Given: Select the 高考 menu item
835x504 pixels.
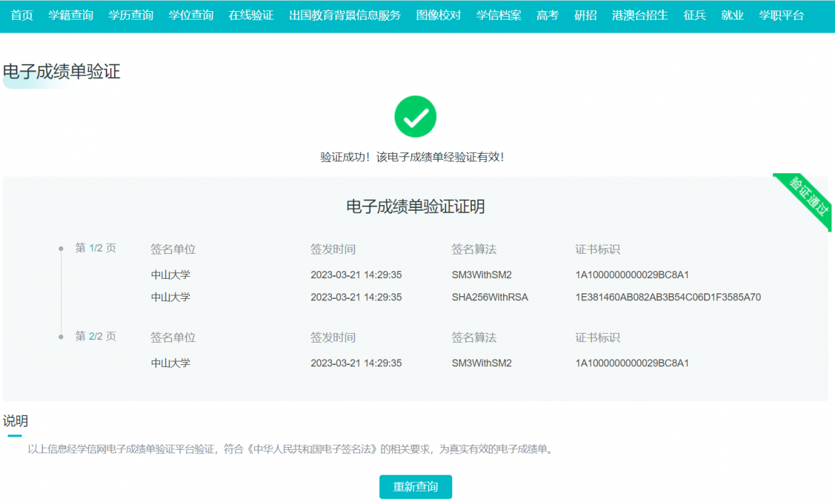Looking at the screenshot, I should click(x=548, y=15).
